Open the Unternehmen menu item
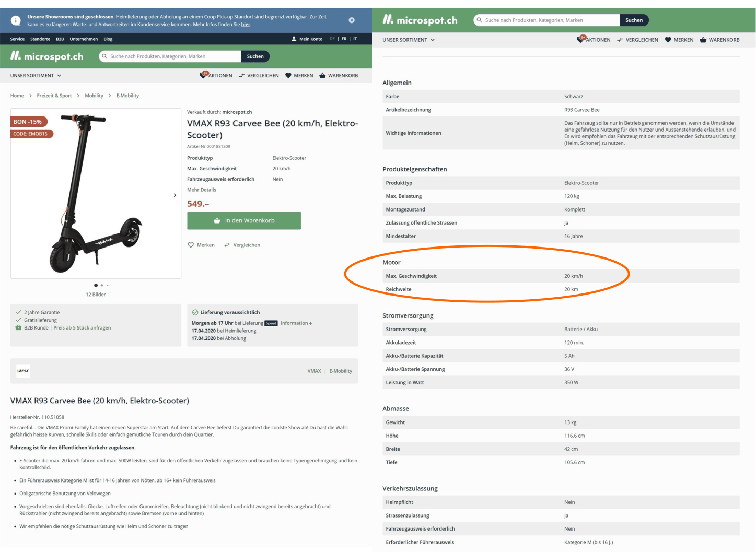This screenshot has width=756, height=552. tap(84, 39)
